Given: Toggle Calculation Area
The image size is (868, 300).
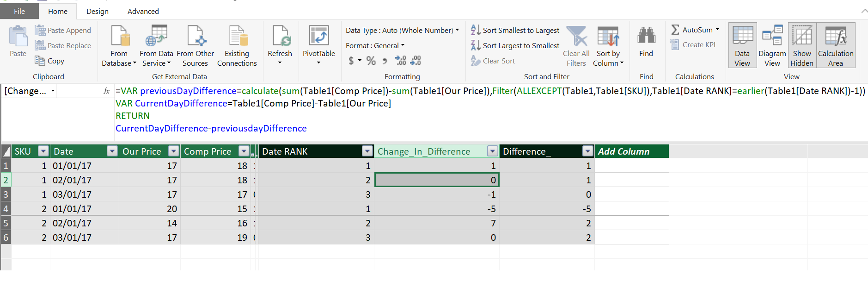Looking at the screenshot, I should [836, 45].
